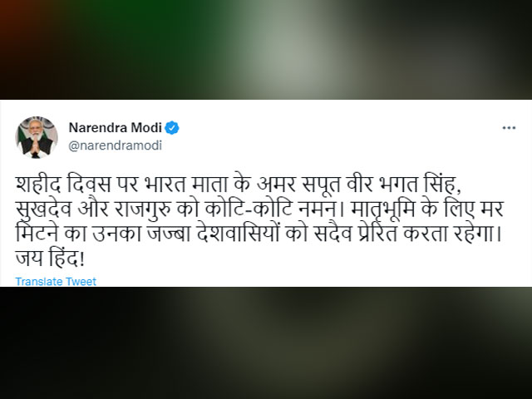Image resolution: width=532 pixels, height=399 pixels.
Task: Click the name सुखदेव in the second line
Action: [x=43, y=209]
